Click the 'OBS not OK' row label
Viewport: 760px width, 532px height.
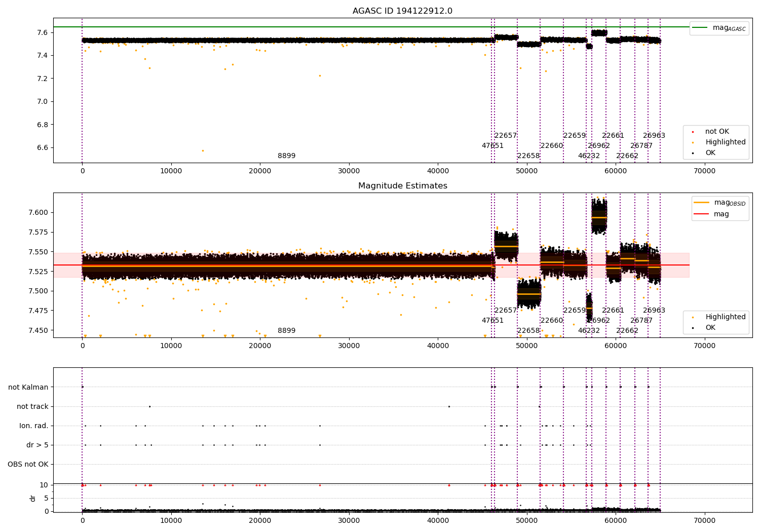pyautogui.click(x=28, y=465)
